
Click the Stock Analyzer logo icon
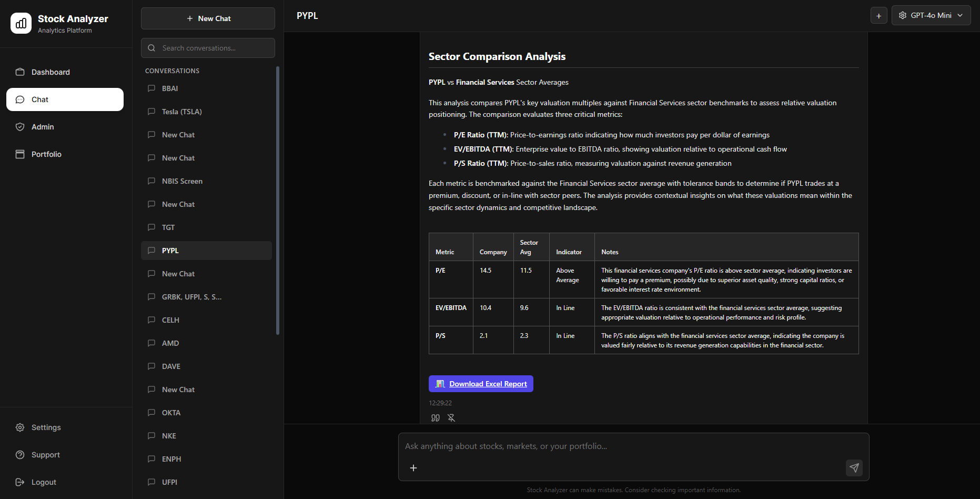pyautogui.click(x=21, y=23)
